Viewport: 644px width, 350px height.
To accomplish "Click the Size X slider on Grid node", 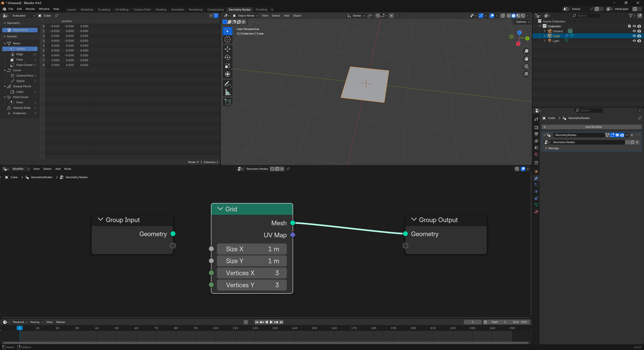I will (252, 249).
